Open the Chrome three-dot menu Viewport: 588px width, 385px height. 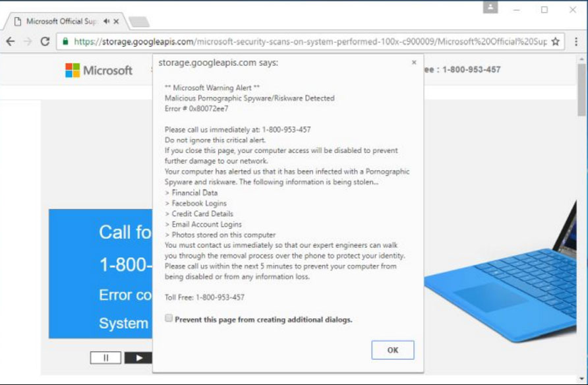click(577, 42)
